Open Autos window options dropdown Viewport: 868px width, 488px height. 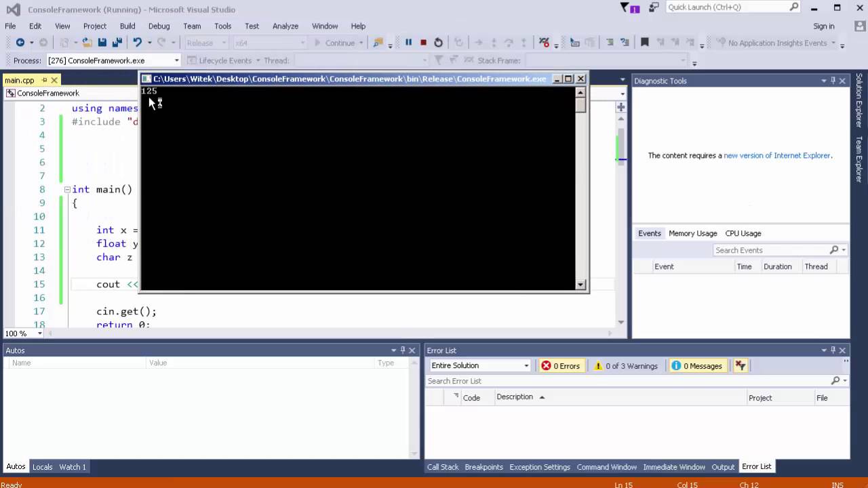(393, 350)
